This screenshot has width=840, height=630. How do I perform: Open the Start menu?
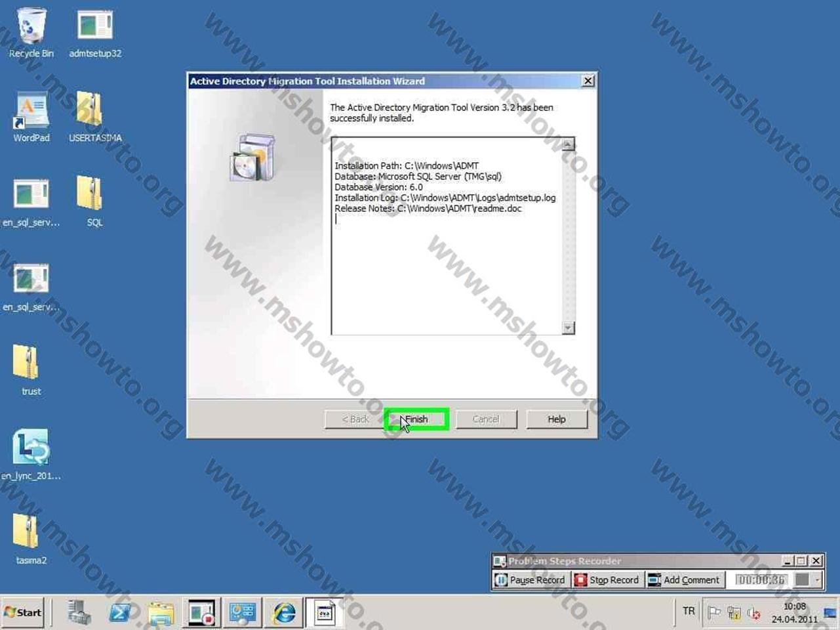click(23, 612)
